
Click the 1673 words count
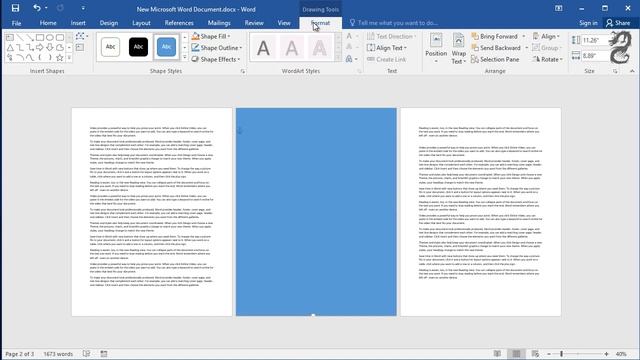coord(58,354)
